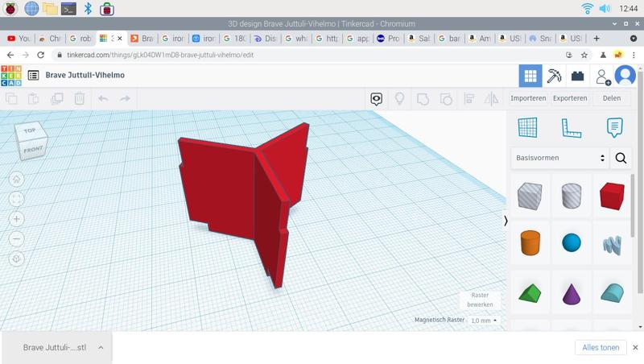Select the 3D design grid view icon
Screen dimensions: 644x364
tap(530, 76)
